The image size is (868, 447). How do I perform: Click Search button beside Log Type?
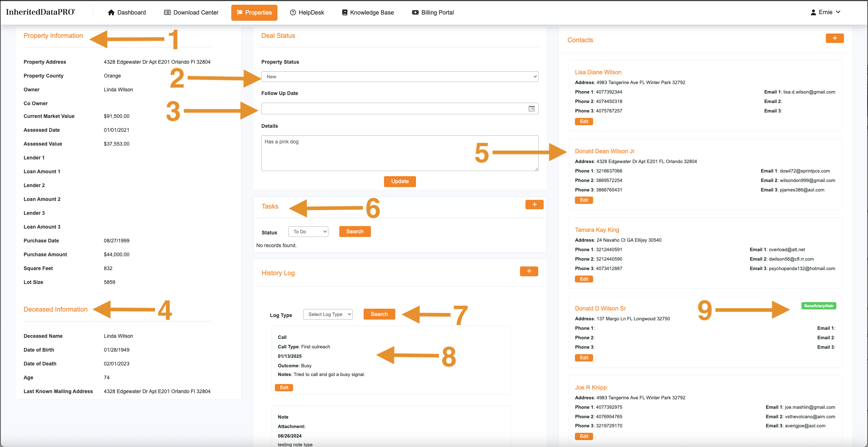coord(379,314)
